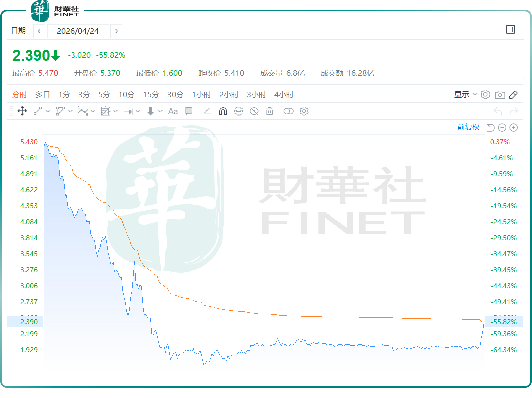This screenshot has height=398, width=532.
Task: Expand the line drawing tool dropdown arrow
Action: [x=48, y=111]
